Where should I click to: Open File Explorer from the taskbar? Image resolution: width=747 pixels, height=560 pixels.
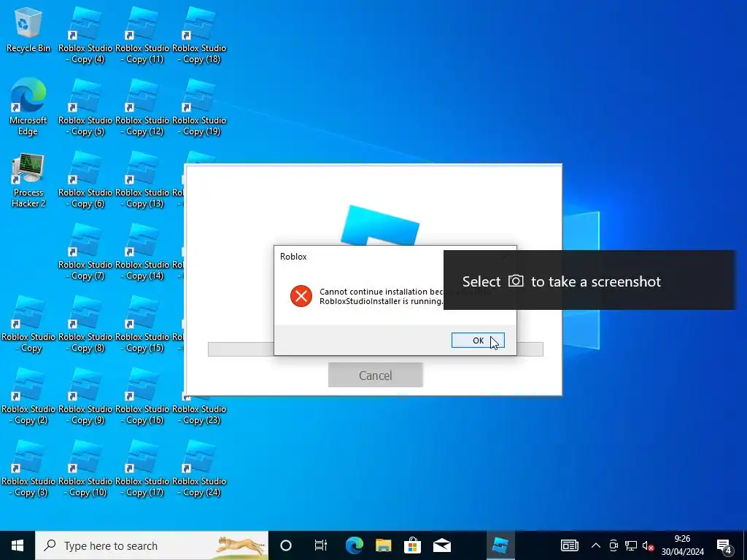(383, 545)
